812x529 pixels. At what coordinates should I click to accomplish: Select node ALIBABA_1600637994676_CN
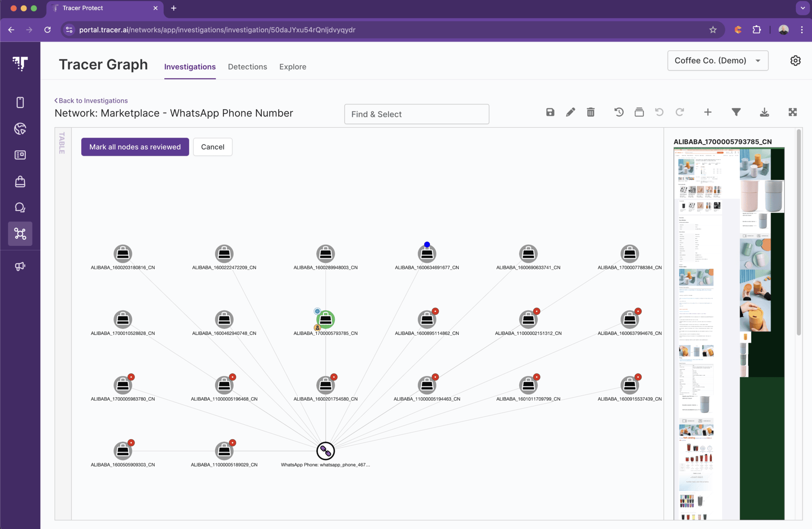click(630, 319)
